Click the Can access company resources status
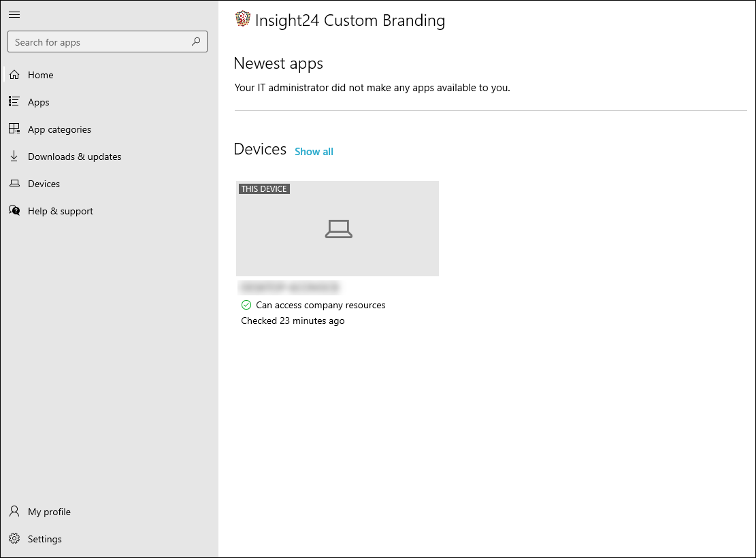Screen dimensions: 756x558 [321, 305]
